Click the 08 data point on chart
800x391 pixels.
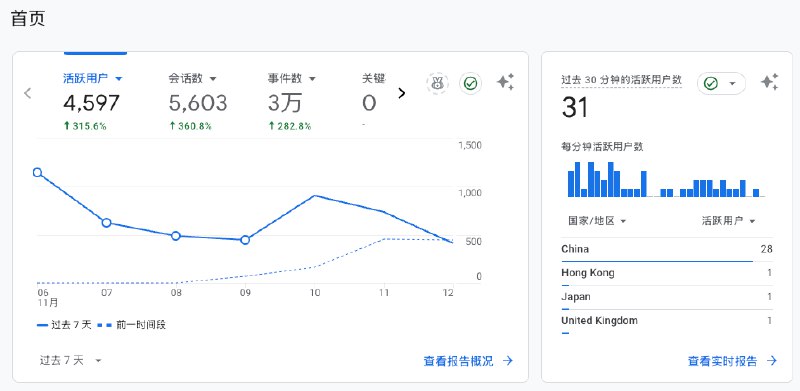coord(176,236)
